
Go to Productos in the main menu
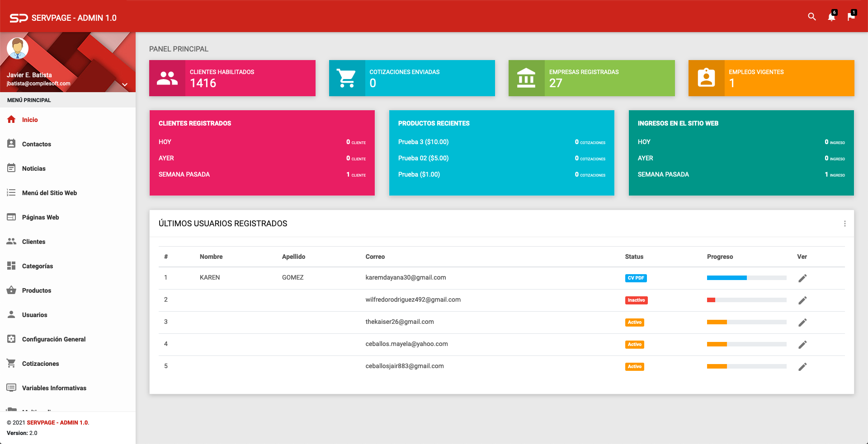point(36,290)
